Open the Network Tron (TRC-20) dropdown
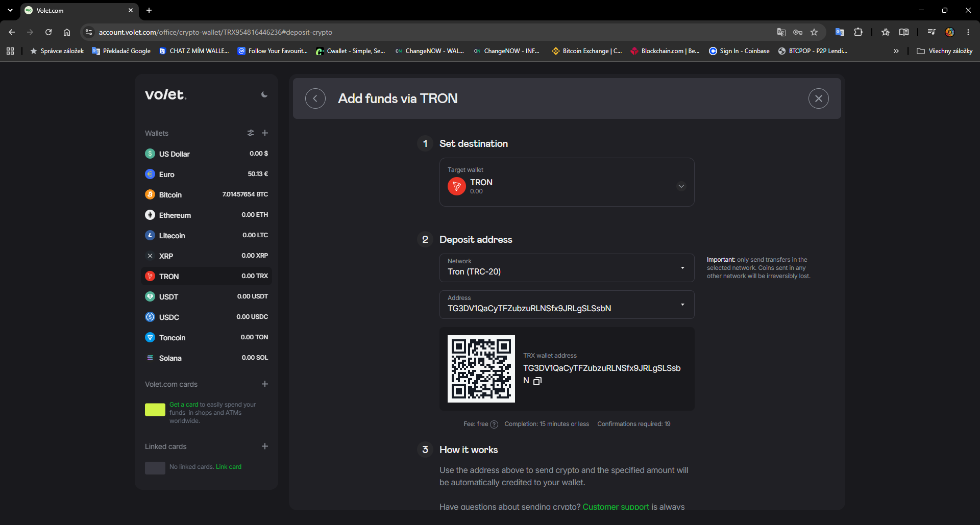Image resolution: width=980 pixels, height=525 pixels. [x=567, y=268]
